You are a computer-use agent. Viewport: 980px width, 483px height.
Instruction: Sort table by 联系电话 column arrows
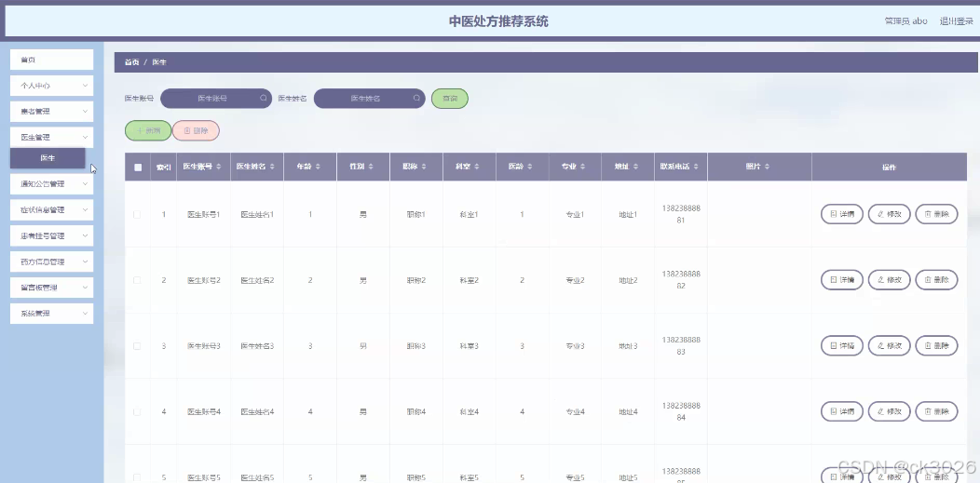(696, 167)
